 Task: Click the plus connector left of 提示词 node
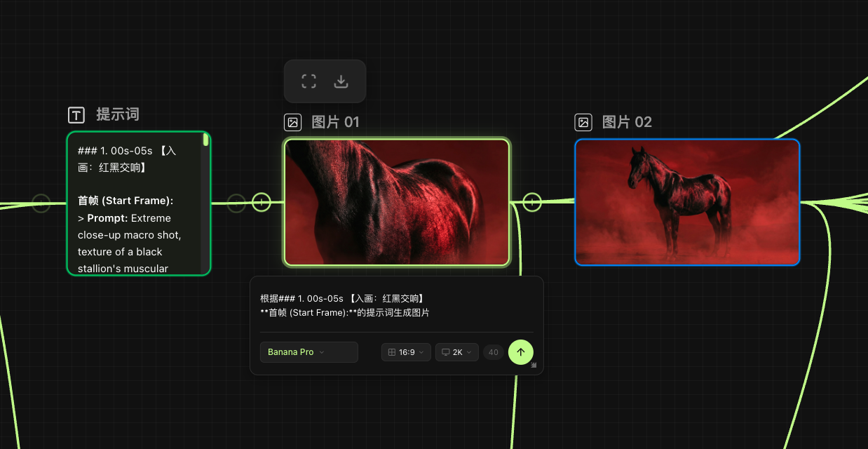41,203
